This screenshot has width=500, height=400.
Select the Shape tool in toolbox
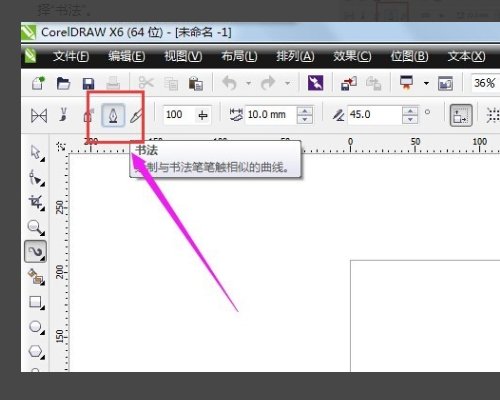point(36,178)
